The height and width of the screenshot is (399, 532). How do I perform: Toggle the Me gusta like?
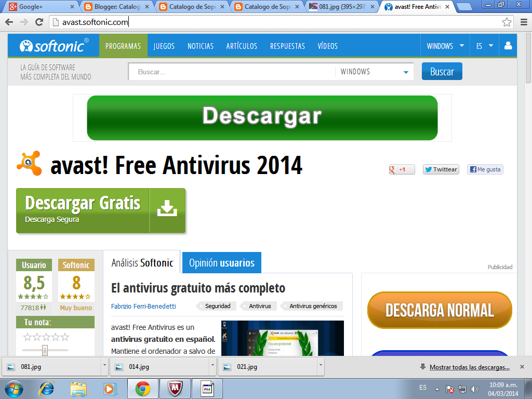[485, 169]
